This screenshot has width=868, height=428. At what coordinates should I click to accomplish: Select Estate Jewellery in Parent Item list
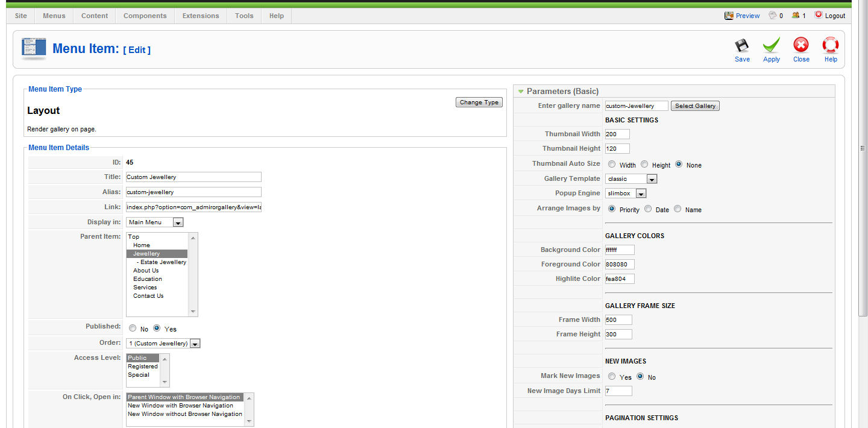pos(157,262)
